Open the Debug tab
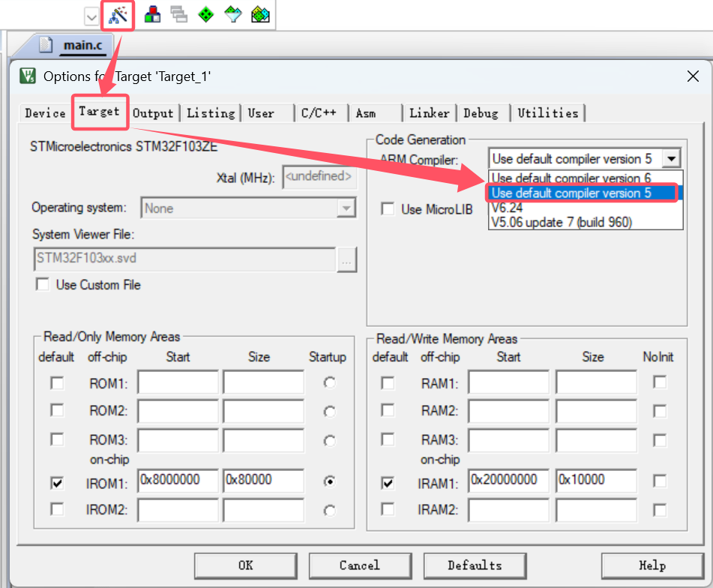This screenshot has height=588, width=713. [481, 113]
